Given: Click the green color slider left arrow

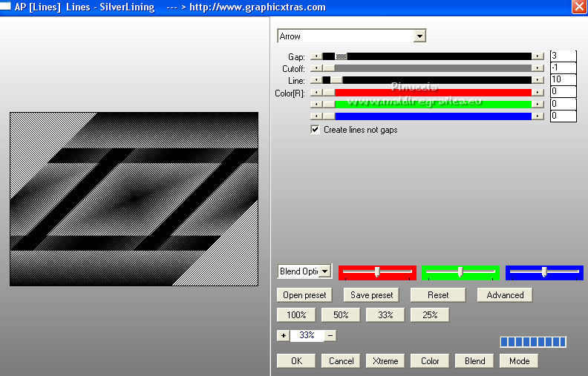Looking at the screenshot, I should click(x=316, y=105).
